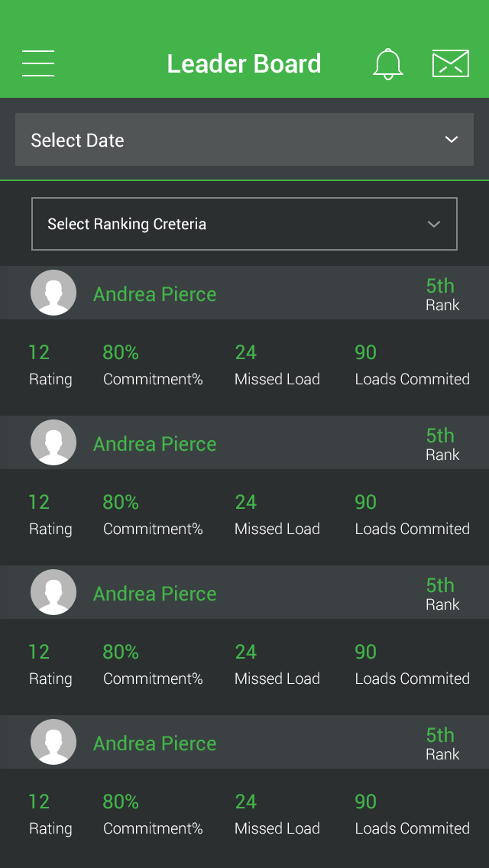The height and width of the screenshot is (868, 489).
Task: Tap the first entry's 80% Commitment value
Action: coord(121,352)
